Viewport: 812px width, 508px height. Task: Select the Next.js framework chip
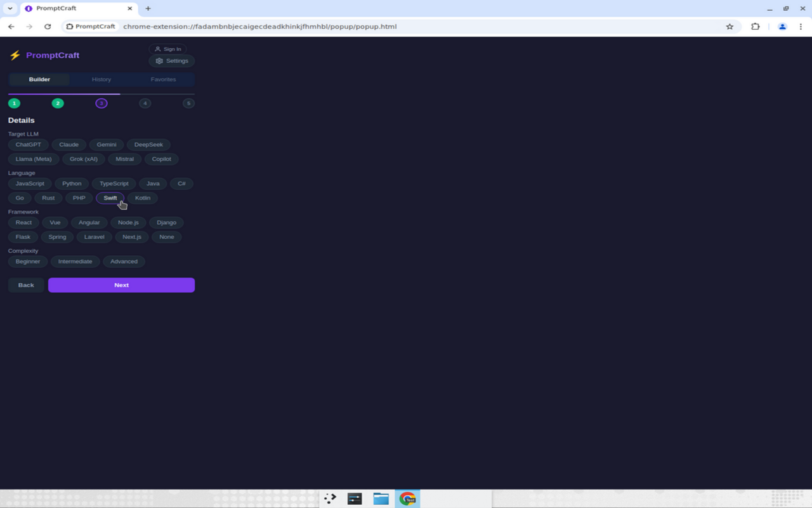tap(132, 237)
